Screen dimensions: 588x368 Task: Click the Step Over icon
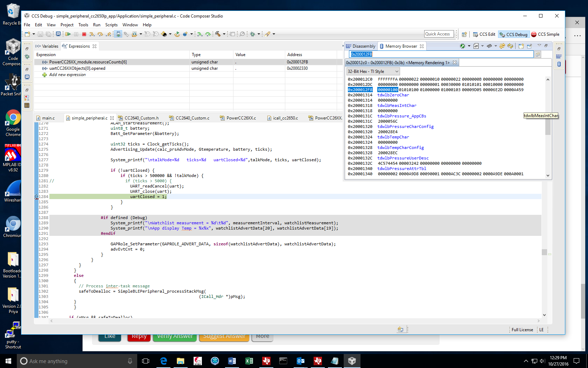(x=100, y=34)
